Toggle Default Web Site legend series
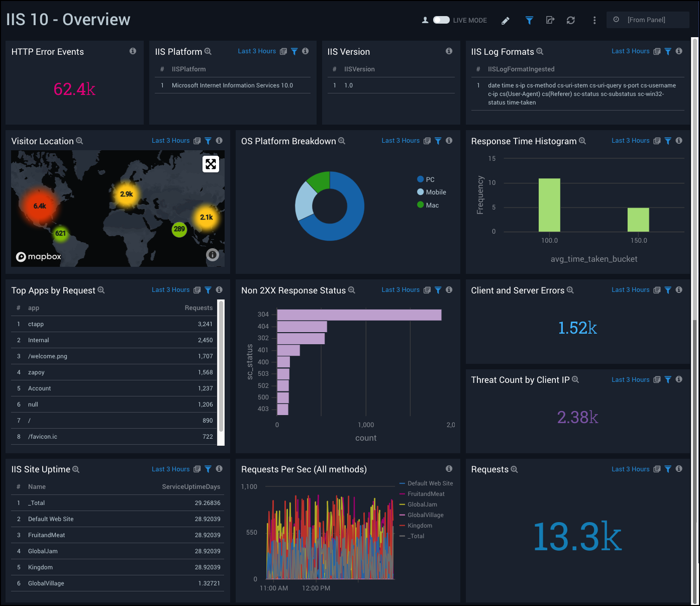This screenshot has height=606, width=700. [x=426, y=483]
